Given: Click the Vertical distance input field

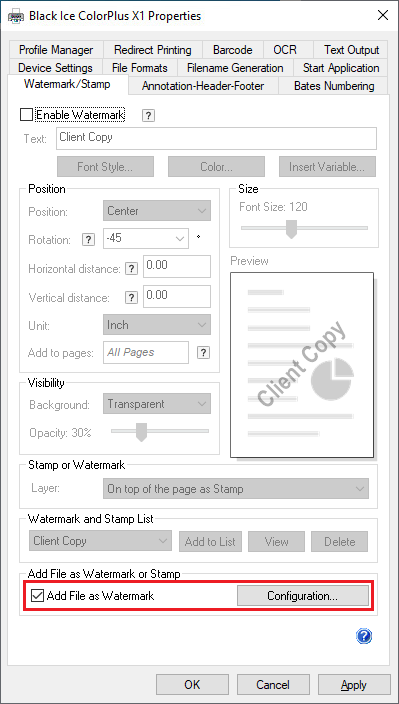Looking at the screenshot, I should point(177,297).
